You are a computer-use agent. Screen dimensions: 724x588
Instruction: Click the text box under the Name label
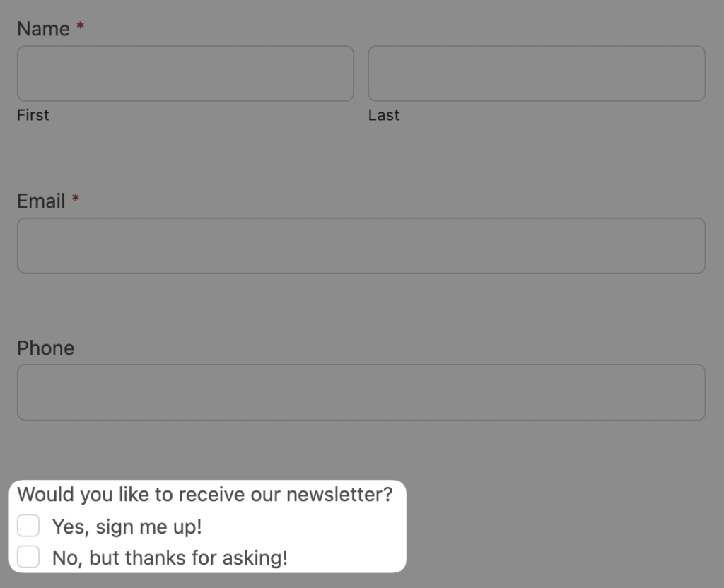pos(185,73)
